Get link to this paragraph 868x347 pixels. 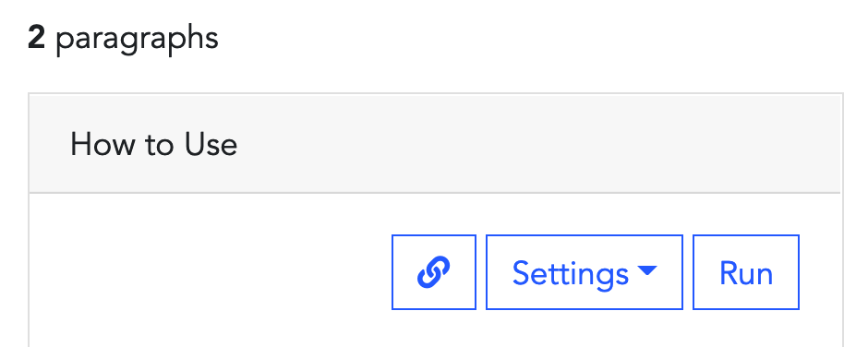pos(433,271)
